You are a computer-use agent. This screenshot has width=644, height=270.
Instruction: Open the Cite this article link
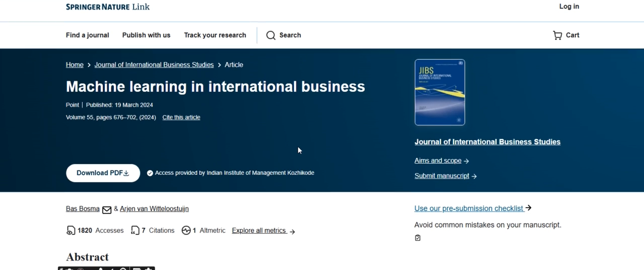[x=181, y=117]
